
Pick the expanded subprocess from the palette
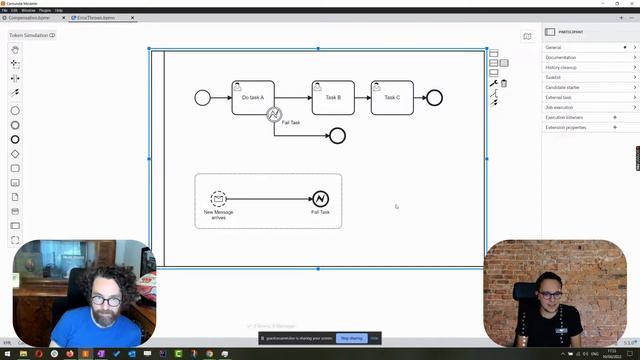pyautogui.click(x=15, y=183)
